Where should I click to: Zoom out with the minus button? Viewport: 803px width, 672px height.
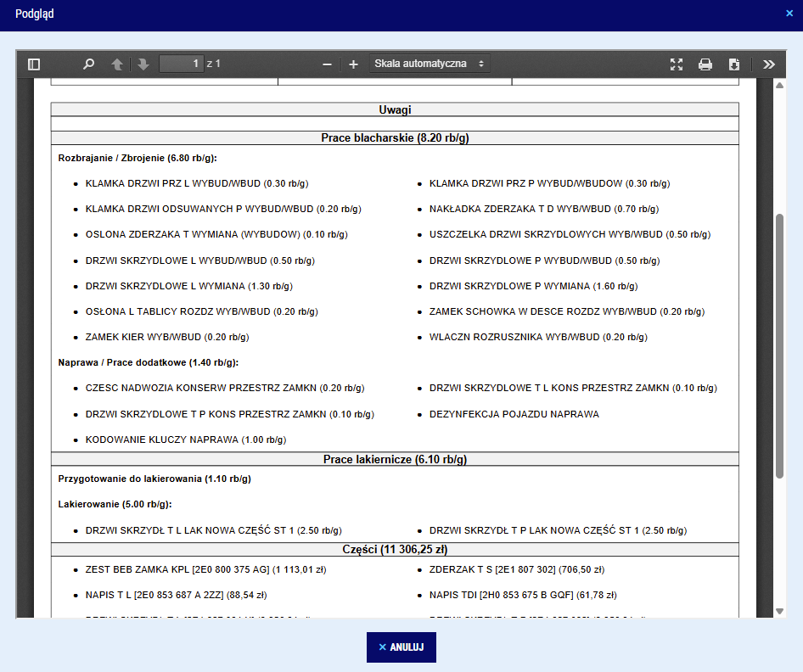click(x=327, y=64)
